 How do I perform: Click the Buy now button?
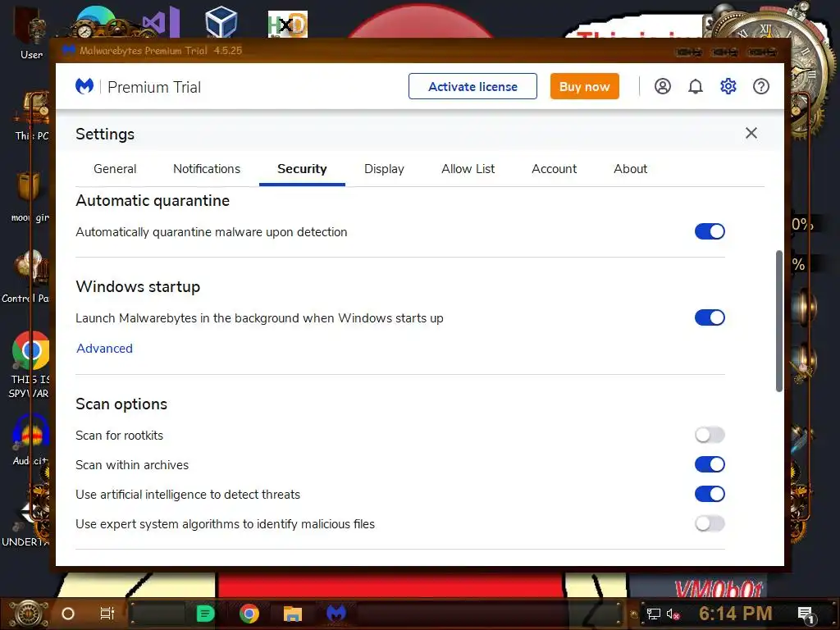[x=584, y=86]
